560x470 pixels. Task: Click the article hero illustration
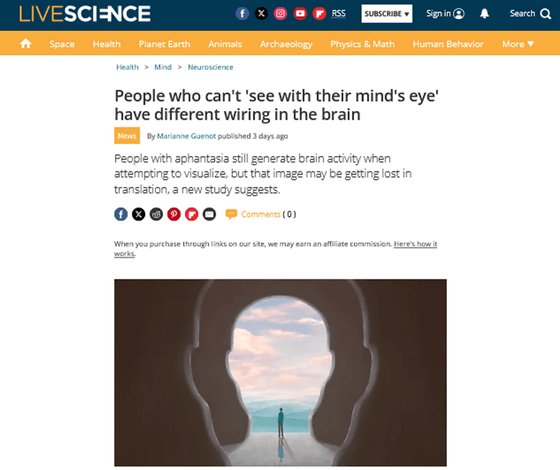[280, 373]
